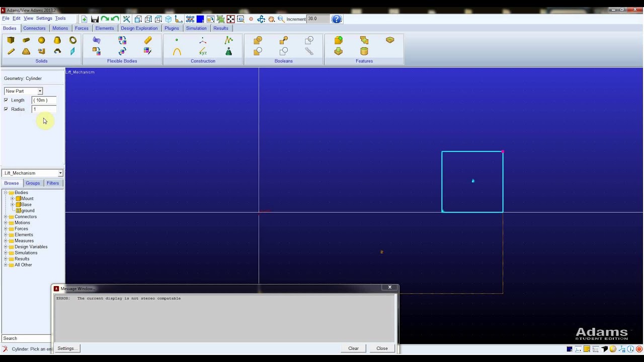Open the Tools menu
The height and width of the screenshot is (362, 644).
(x=60, y=19)
